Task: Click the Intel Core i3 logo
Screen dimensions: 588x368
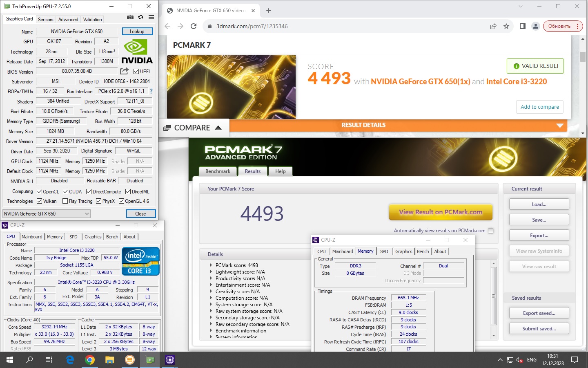Action: pos(140,261)
